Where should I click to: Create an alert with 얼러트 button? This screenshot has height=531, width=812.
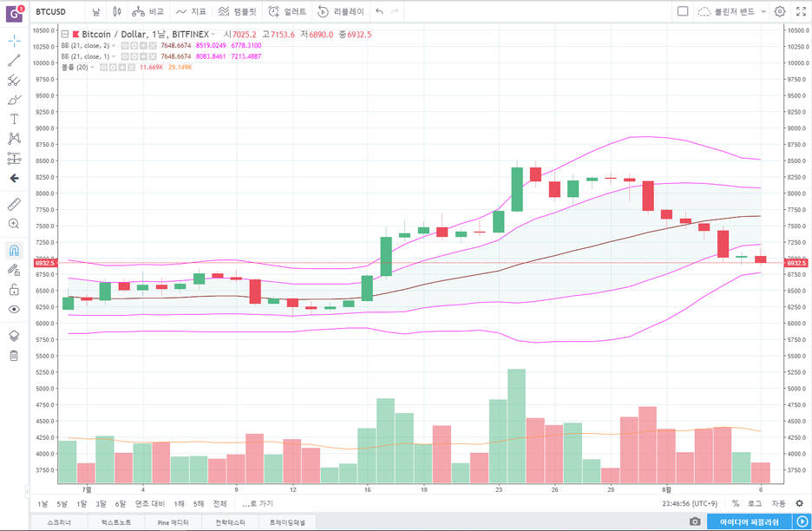287,11
